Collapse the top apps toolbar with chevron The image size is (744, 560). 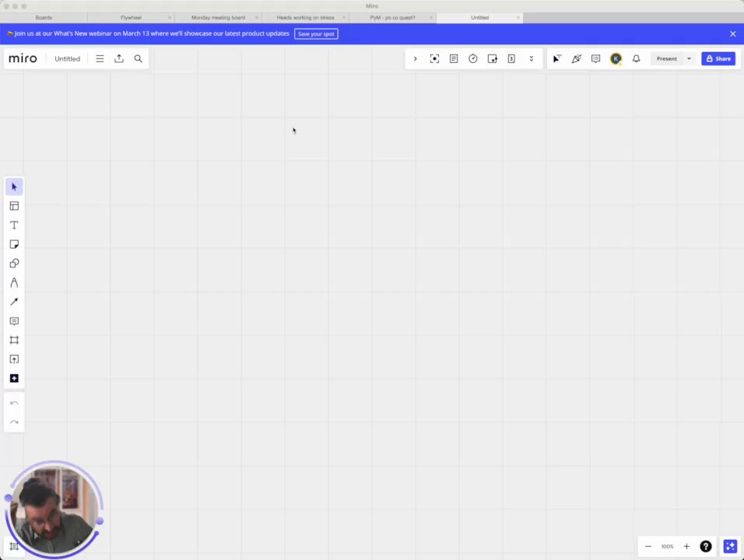click(415, 59)
